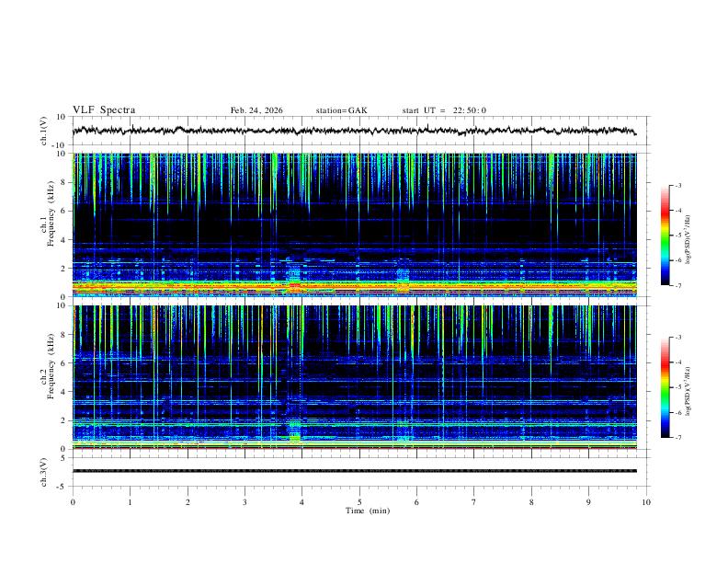Click time axis tick label "0"
Image resolution: width=728 pixels, height=563 pixels.
coord(73,502)
